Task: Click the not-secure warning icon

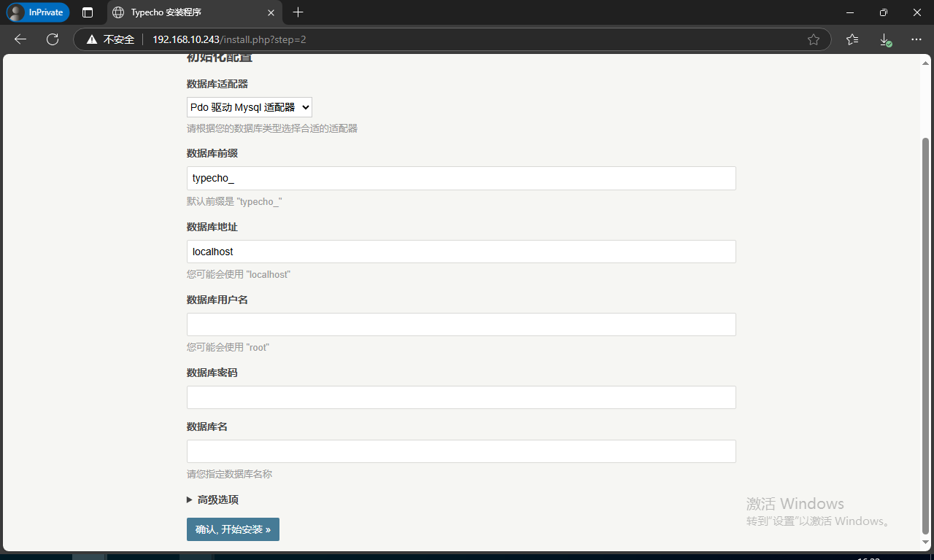Action: (92, 39)
